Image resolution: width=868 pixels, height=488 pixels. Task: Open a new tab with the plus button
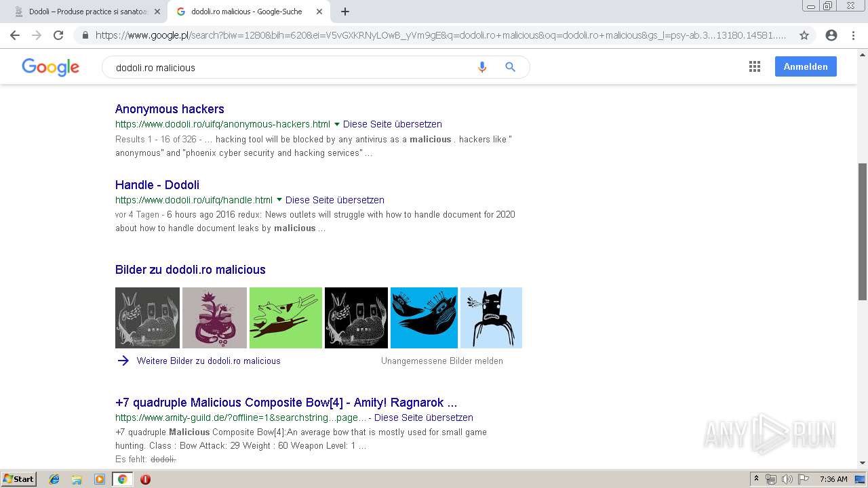pos(345,12)
